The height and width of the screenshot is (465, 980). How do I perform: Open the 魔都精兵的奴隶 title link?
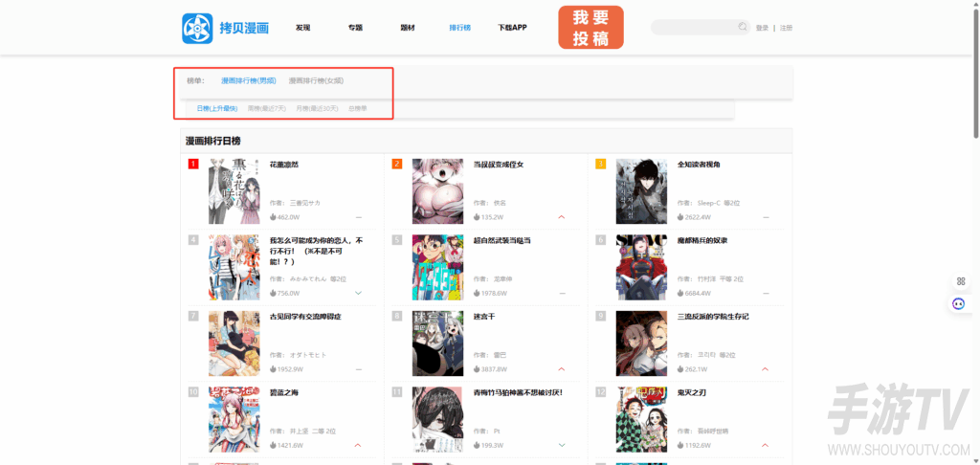pos(702,240)
